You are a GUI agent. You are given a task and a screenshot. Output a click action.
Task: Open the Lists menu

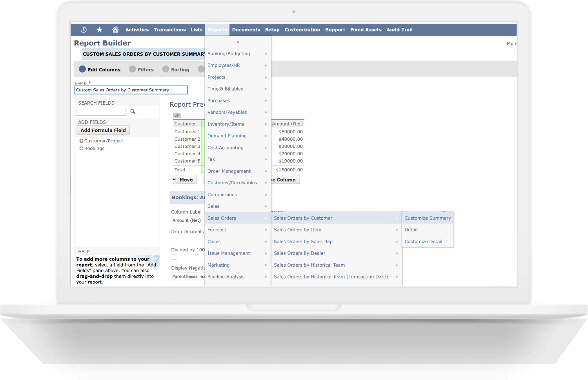[x=197, y=30]
